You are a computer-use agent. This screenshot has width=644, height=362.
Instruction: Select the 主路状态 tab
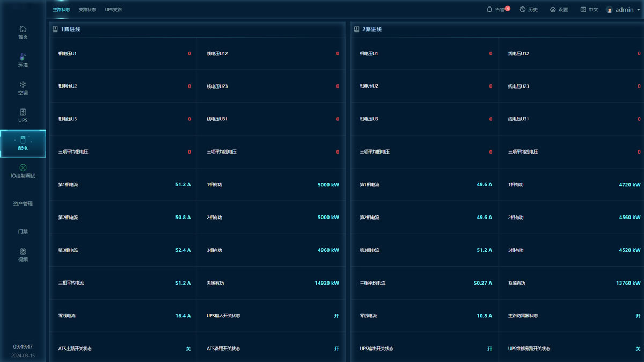[61, 10]
